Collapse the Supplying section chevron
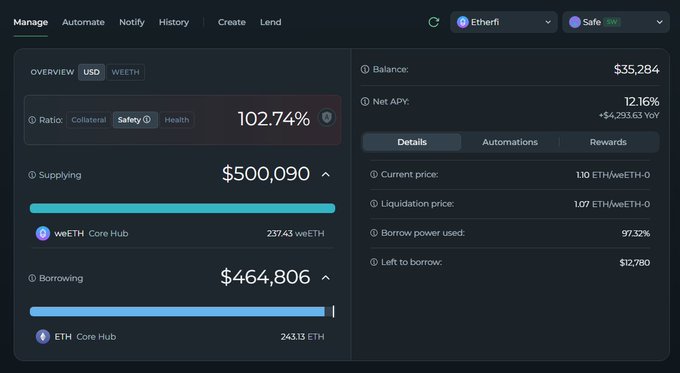The width and height of the screenshot is (680, 373). pyautogui.click(x=326, y=174)
